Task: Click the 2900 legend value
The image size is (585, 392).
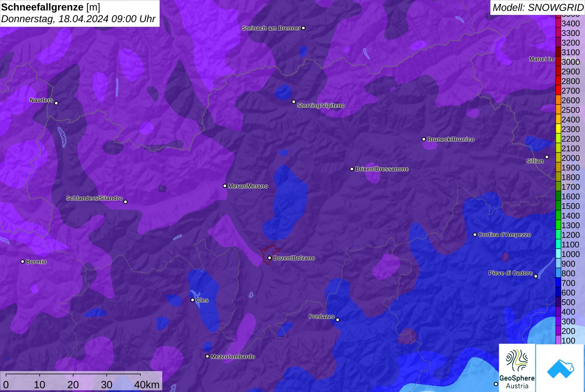Action: 571,71
